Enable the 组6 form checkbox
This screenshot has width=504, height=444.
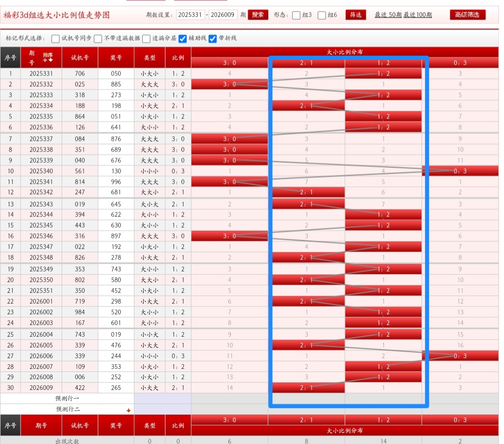(322, 15)
